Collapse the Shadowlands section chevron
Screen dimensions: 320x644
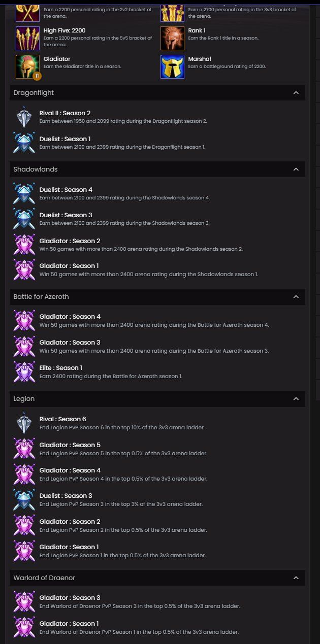(x=296, y=170)
